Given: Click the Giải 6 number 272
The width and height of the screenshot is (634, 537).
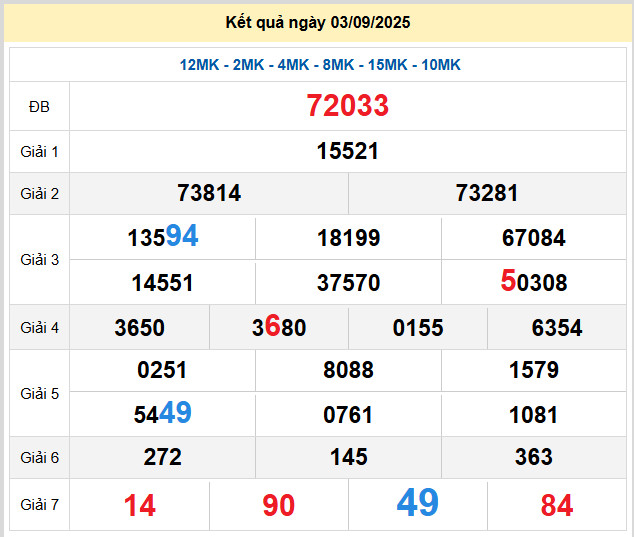Looking at the screenshot, I should (x=163, y=457).
